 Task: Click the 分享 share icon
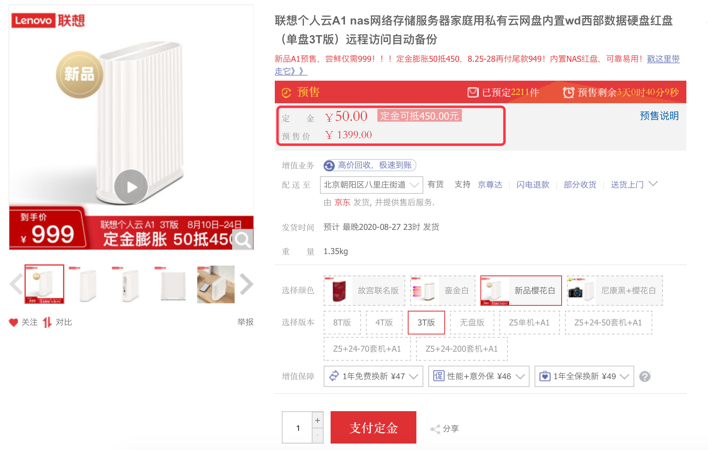pos(436,429)
